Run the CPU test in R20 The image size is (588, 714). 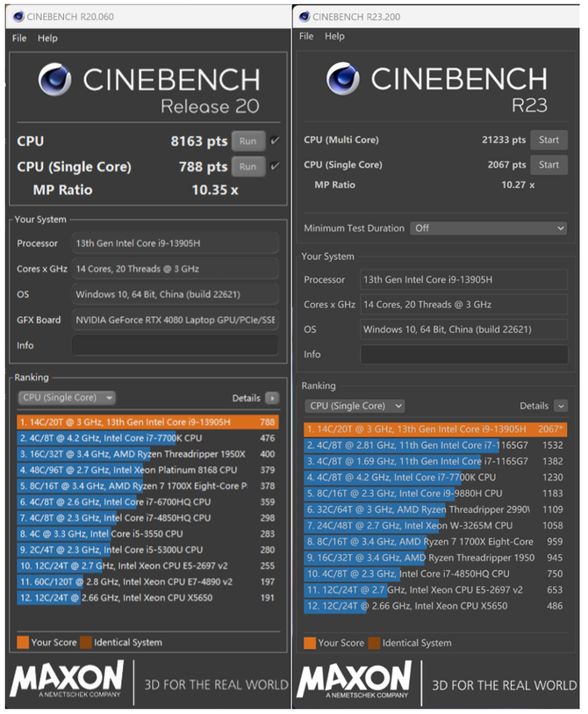click(x=248, y=141)
